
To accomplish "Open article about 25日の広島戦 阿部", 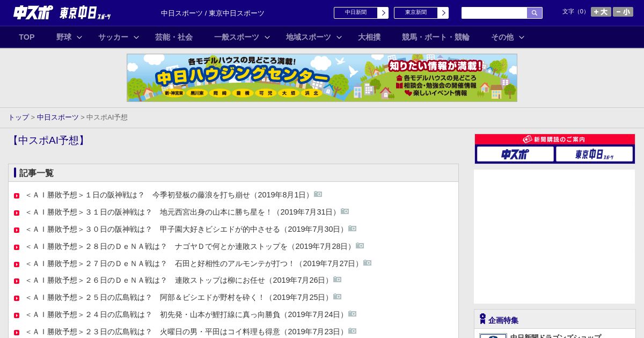I will (x=179, y=297).
